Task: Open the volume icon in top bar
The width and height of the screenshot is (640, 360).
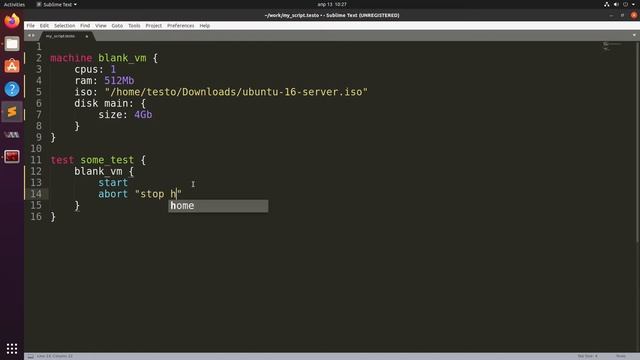Action: coord(616,4)
